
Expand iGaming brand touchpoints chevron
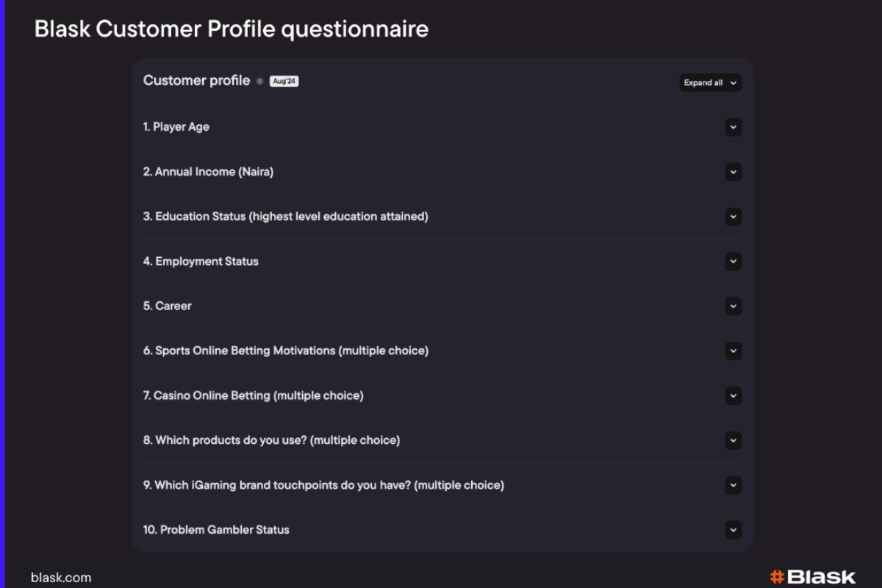733,485
